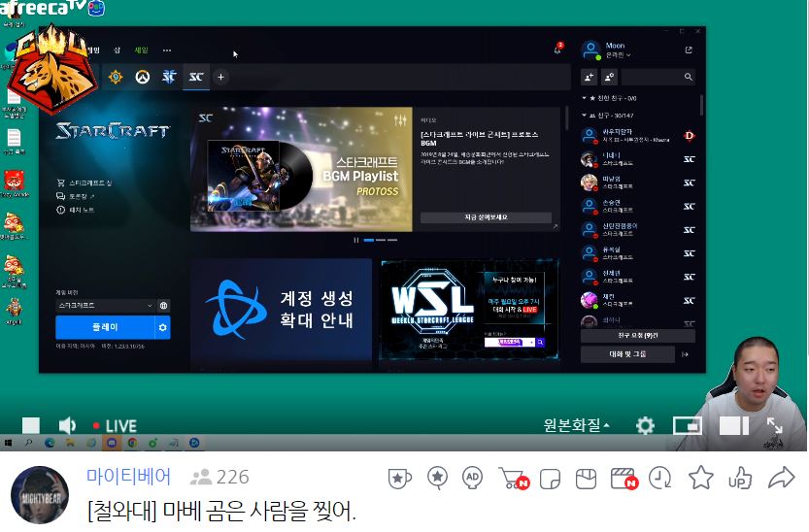Expand the online status dropdown under Moon
The image size is (809, 532).
click(x=618, y=55)
